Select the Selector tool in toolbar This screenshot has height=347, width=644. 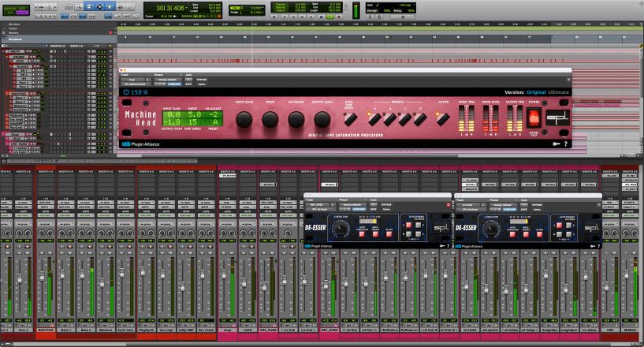tap(99, 6)
